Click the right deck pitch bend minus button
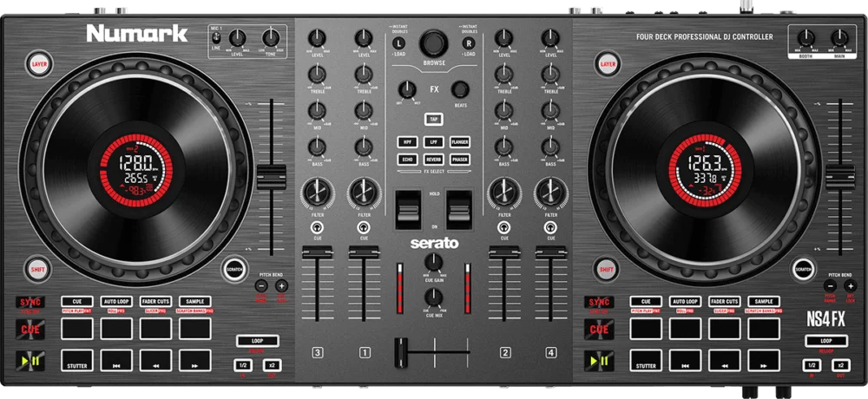868x399 pixels. click(830, 286)
